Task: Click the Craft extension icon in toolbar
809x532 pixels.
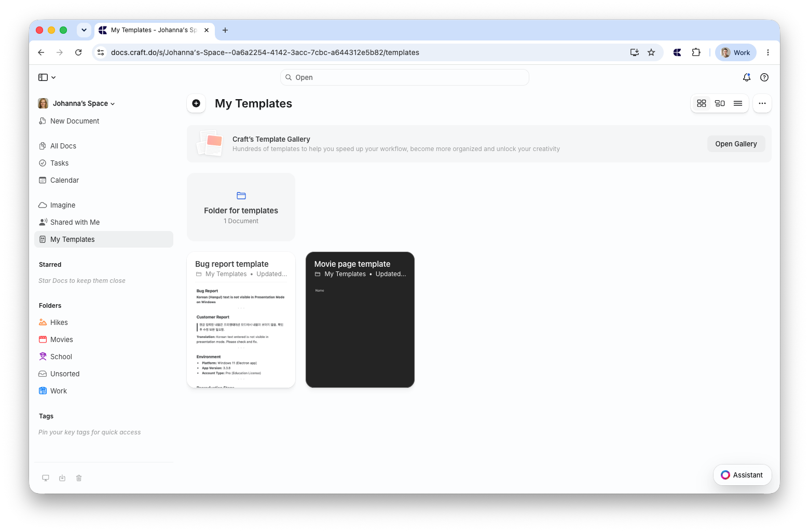Action: point(677,52)
